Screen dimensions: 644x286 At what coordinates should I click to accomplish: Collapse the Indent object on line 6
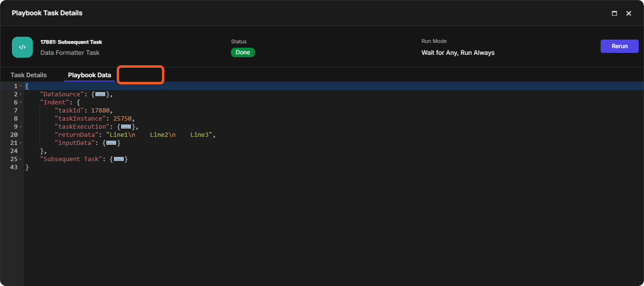tap(21, 102)
